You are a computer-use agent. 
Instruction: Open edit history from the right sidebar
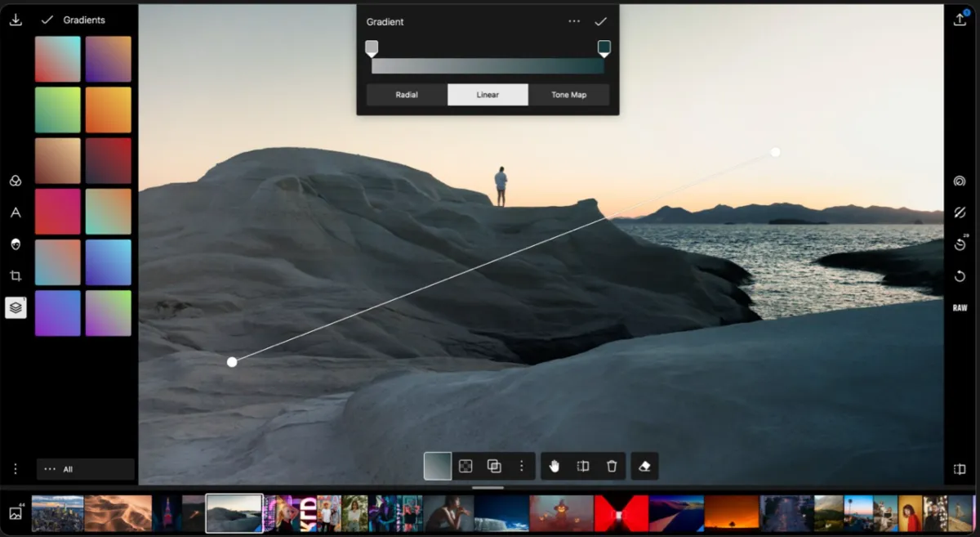(960, 244)
